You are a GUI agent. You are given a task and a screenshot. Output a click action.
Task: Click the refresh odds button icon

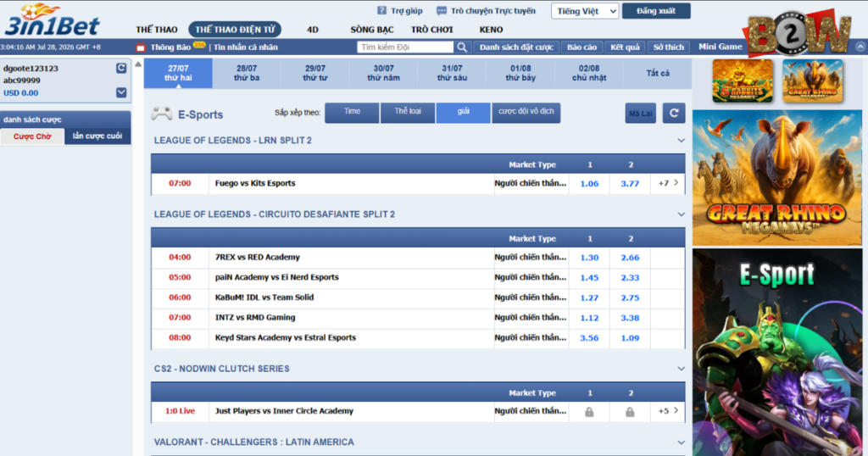[x=674, y=113]
